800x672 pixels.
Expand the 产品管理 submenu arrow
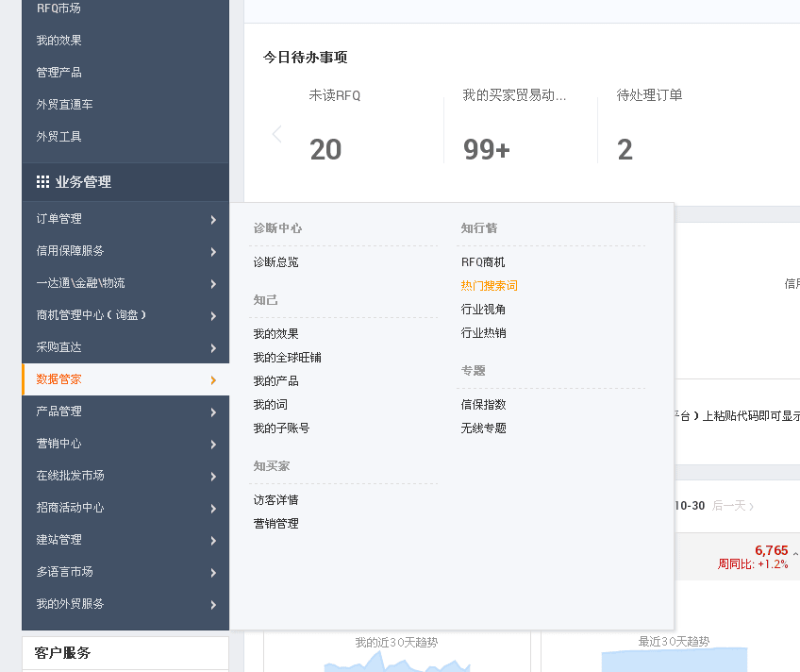pos(214,412)
